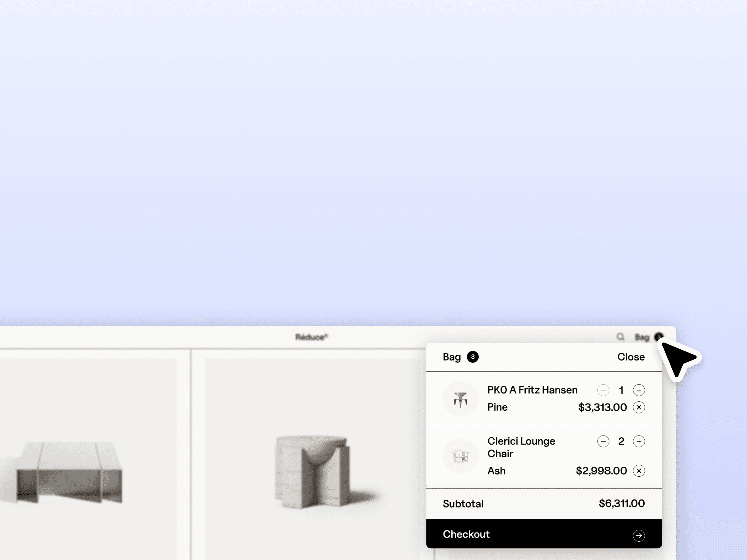Click the Bag link in top header
Viewport: 747px width, 560px height.
(641, 337)
